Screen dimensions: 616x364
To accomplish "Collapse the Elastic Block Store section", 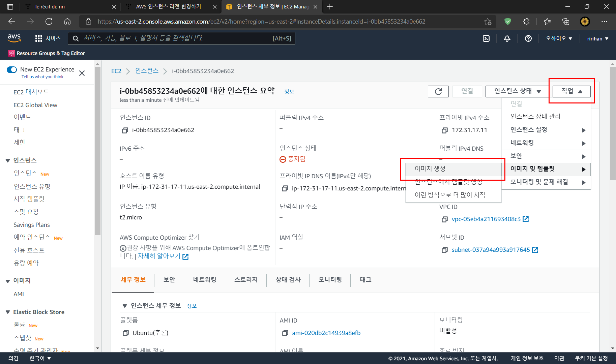I will click(x=8, y=312).
